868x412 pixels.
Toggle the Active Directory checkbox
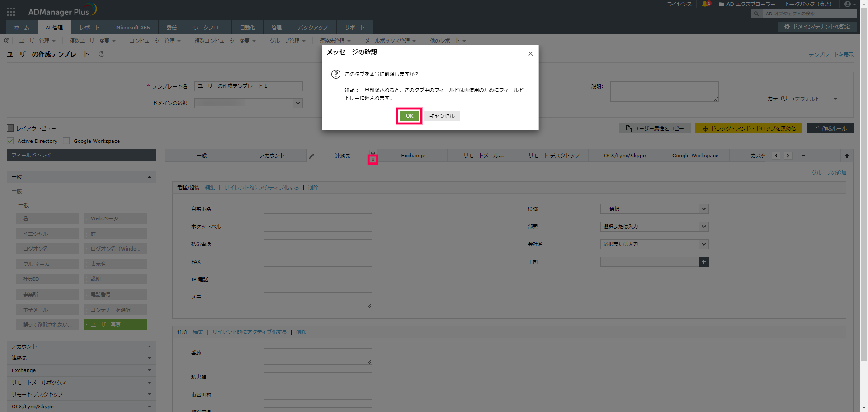tap(10, 141)
